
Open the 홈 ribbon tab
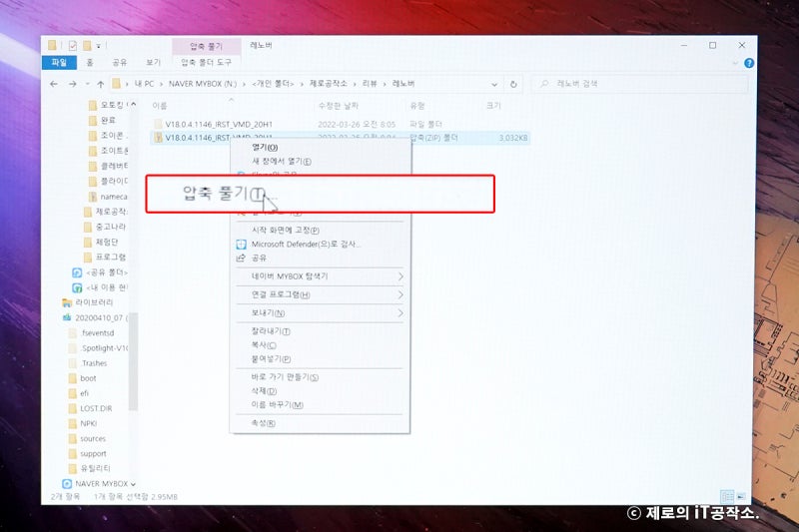coord(90,62)
